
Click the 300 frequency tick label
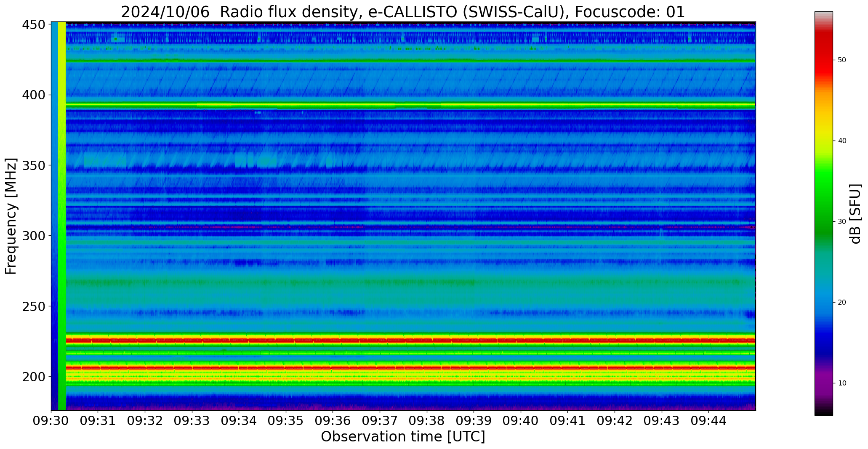(x=33, y=236)
